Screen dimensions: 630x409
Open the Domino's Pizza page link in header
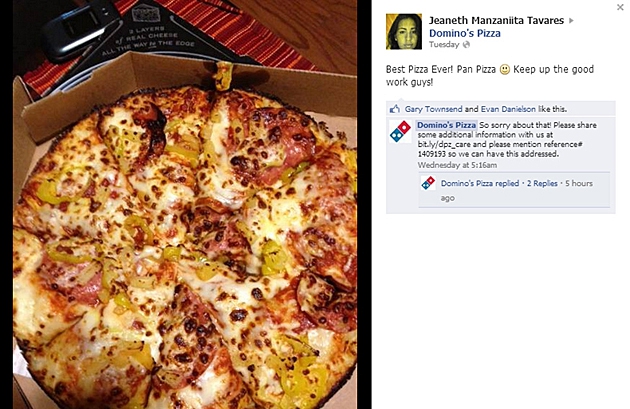coord(465,33)
